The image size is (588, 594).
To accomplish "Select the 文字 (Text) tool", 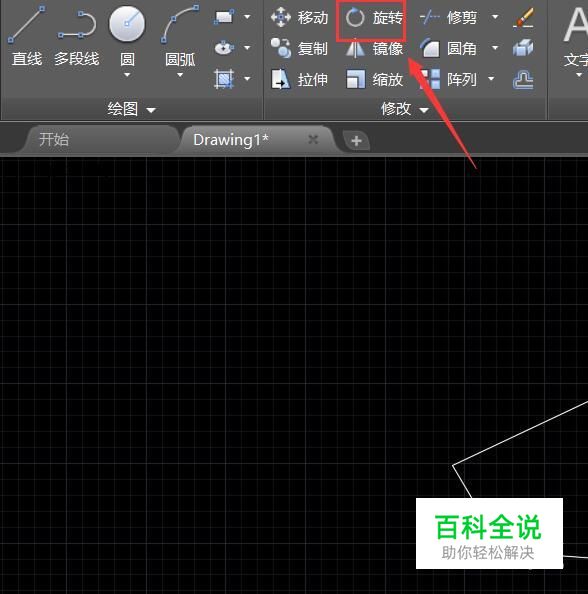I will (x=575, y=38).
